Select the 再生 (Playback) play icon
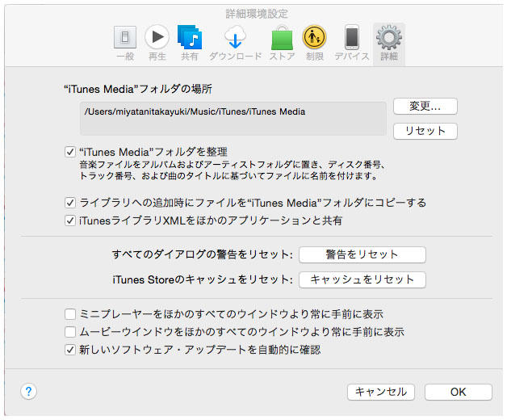The image size is (507, 420). click(157, 38)
